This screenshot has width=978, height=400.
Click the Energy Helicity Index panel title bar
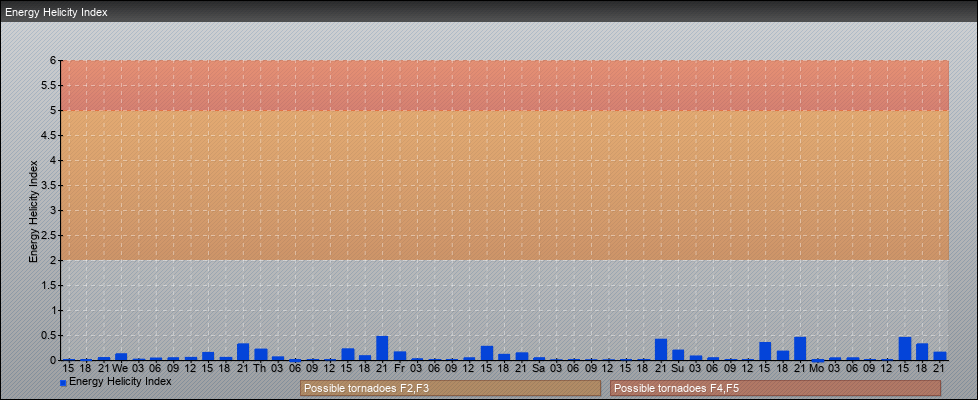pyautogui.click(x=489, y=12)
